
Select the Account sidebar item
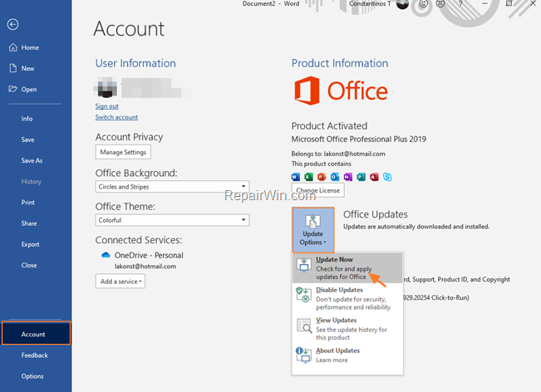tap(36, 333)
